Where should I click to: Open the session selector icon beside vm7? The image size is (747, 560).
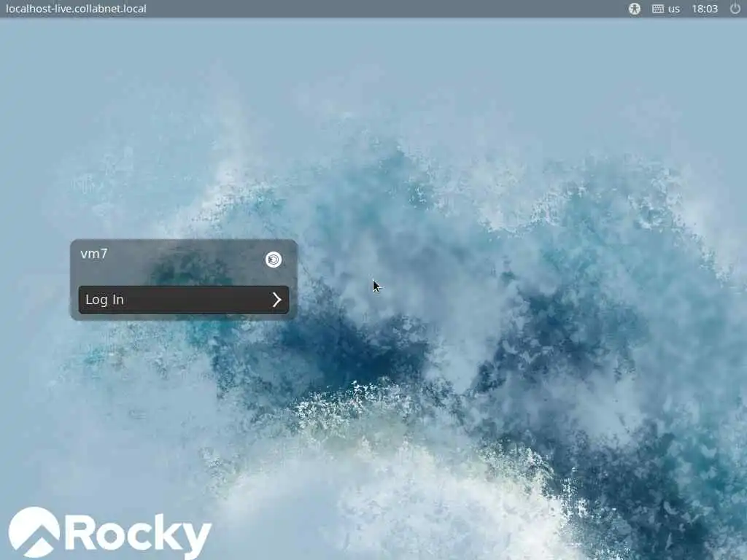coord(274,260)
